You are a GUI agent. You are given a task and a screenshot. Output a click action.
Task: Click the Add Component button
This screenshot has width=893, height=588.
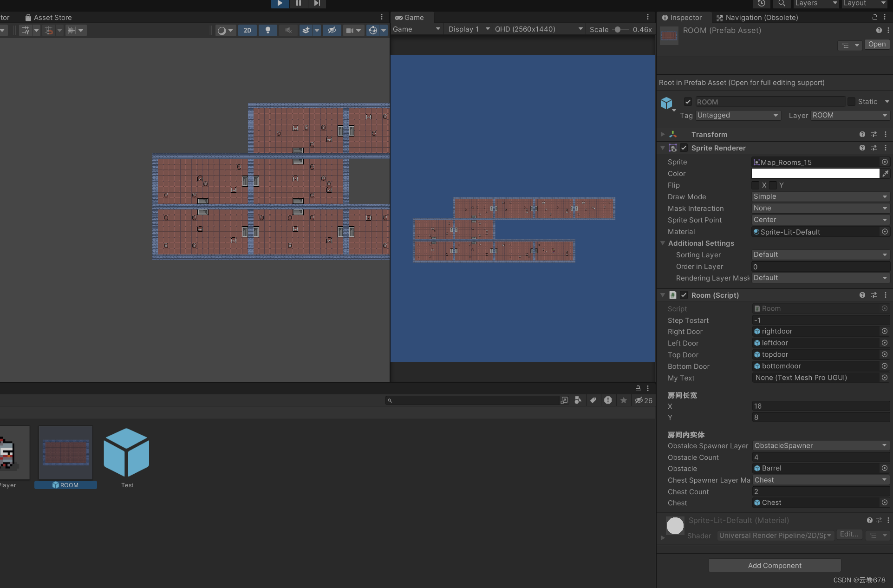coord(774,565)
